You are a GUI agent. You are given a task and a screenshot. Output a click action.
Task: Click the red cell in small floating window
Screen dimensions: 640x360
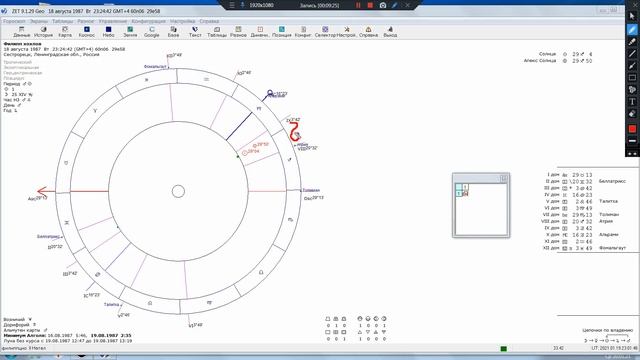(x=465, y=193)
